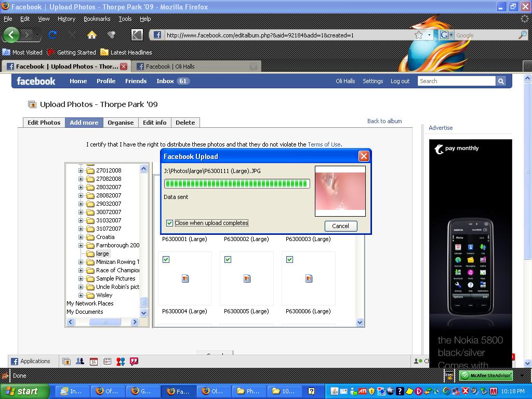
Task: Reload the page with the blue refresh icon
Action: tap(52, 35)
